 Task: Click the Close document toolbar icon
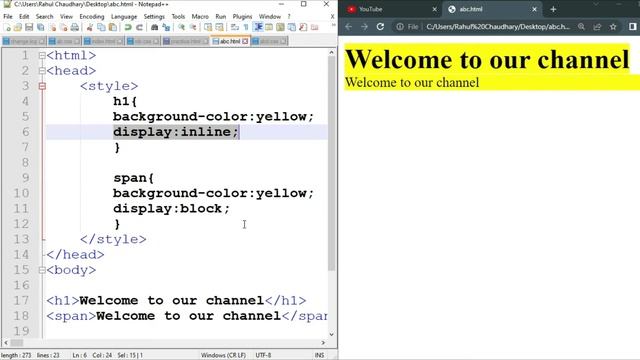tap(53, 27)
